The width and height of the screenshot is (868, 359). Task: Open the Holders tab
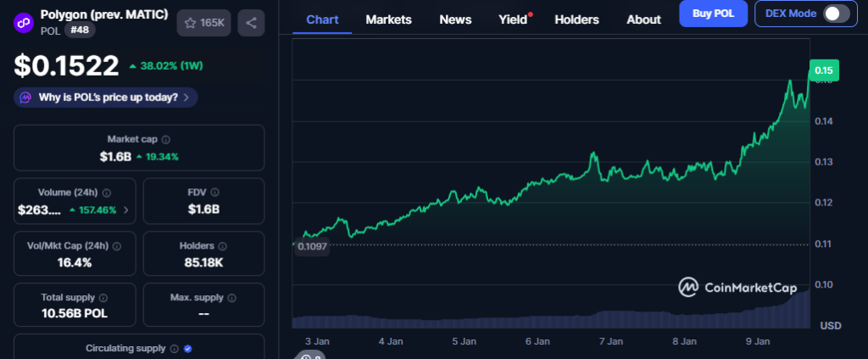click(x=576, y=20)
